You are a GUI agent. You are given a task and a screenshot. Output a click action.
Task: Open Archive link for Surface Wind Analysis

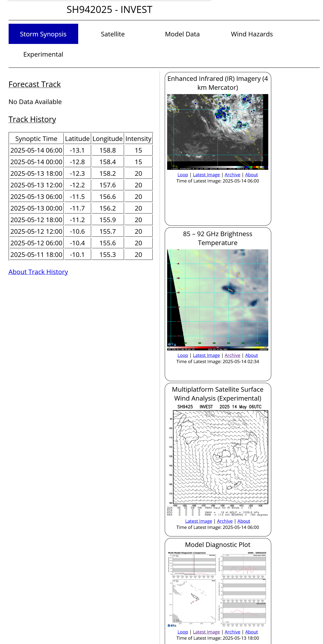(225, 521)
